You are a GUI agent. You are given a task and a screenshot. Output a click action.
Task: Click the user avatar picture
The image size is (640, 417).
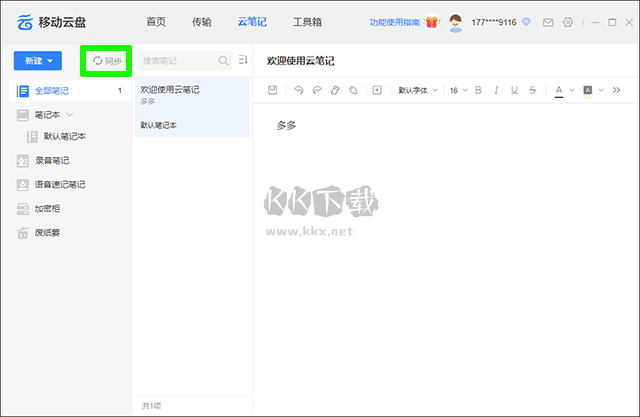456,22
